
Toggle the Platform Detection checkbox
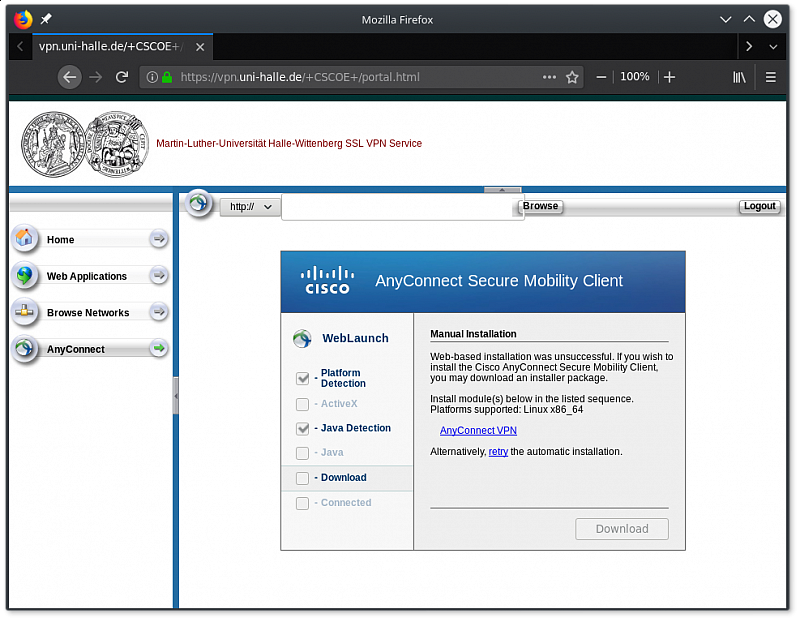303,378
